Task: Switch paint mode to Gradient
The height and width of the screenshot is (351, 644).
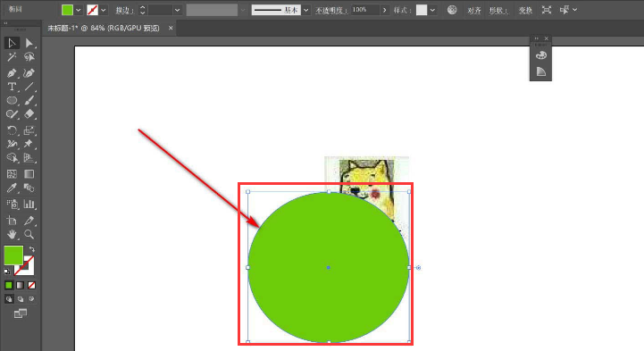Action: pos(21,285)
